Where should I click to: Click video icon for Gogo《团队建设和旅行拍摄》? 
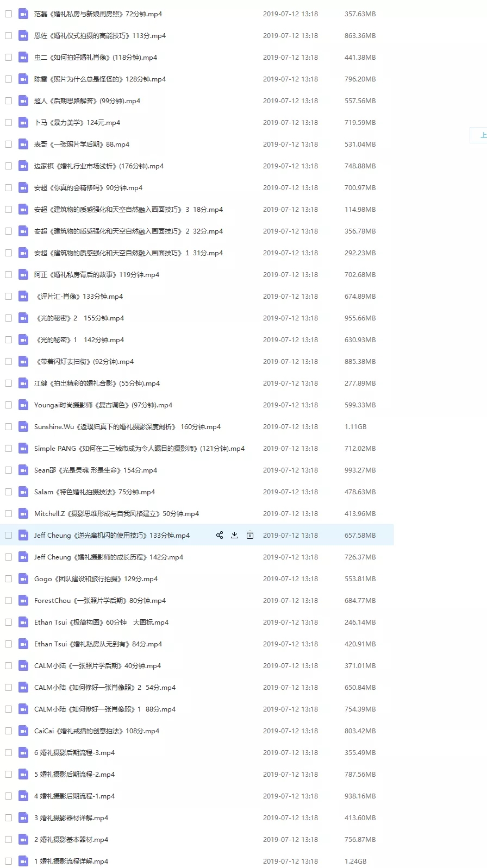(x=23, y=578)
